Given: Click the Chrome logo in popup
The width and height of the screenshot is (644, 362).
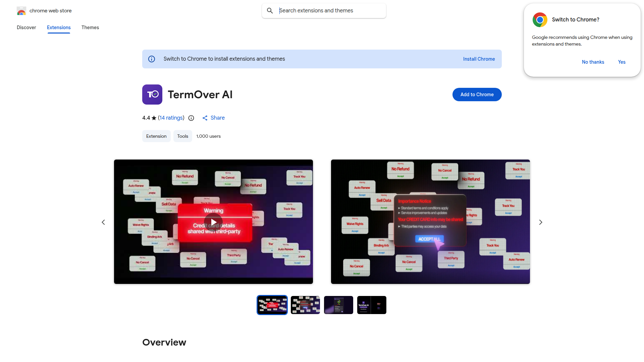Looking at the screenshot, I should tap(540, 20).
